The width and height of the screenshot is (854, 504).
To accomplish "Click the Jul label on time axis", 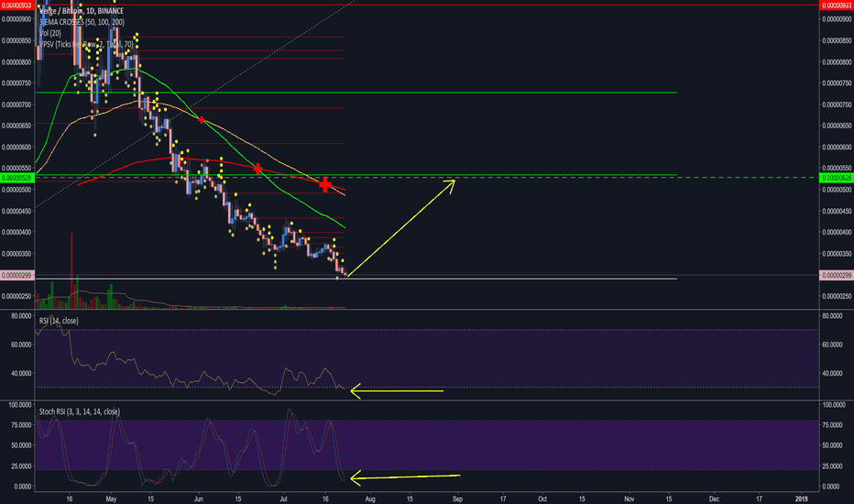I will click(283, 499).
